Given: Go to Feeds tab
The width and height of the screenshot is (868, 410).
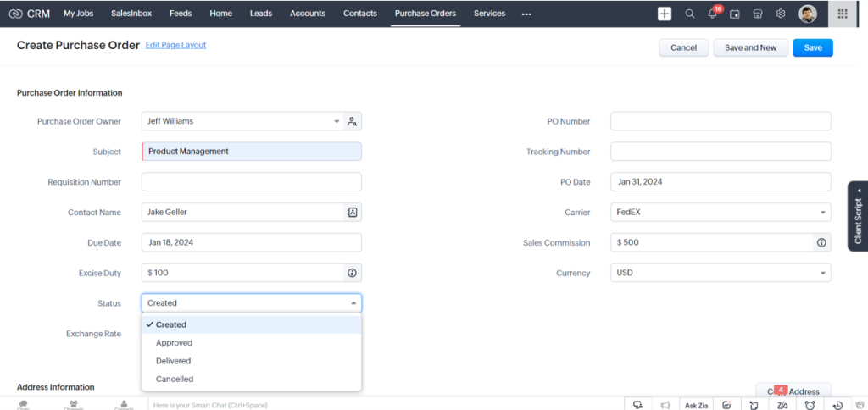Looking at the screenshot, I should pos(181,14).
